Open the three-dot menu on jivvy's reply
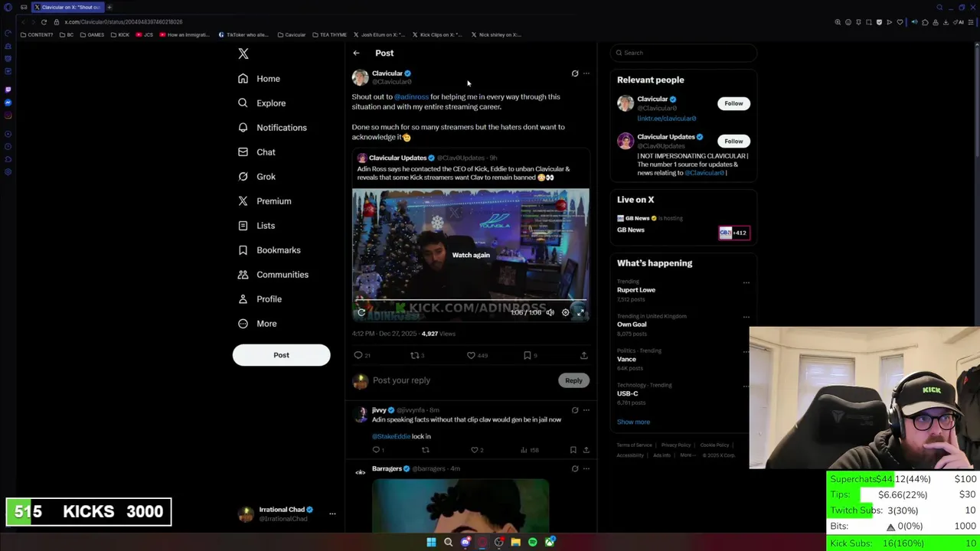The height and width of the screenshot is (551, 980). click(586, 410)
